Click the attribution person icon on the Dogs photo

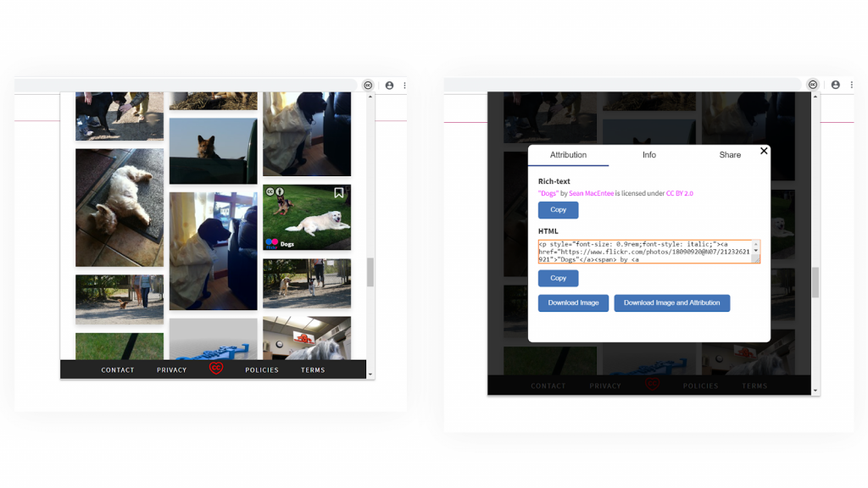(x=280, y=191)
